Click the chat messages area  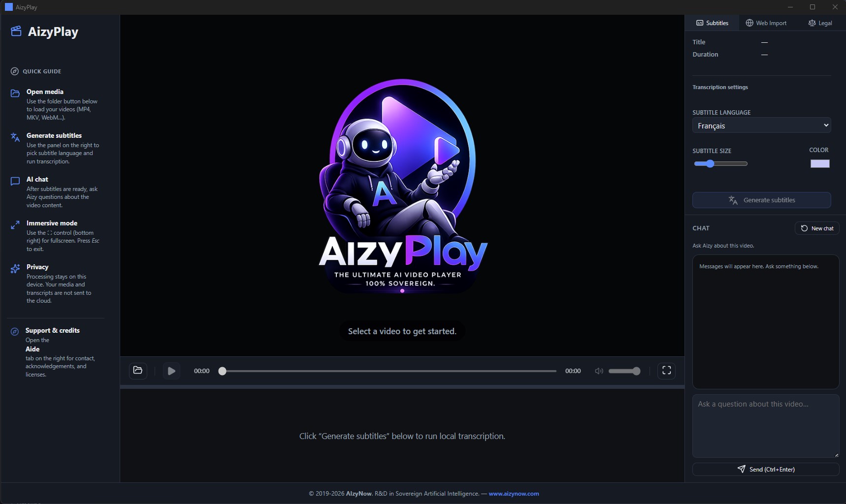(766, 322)
